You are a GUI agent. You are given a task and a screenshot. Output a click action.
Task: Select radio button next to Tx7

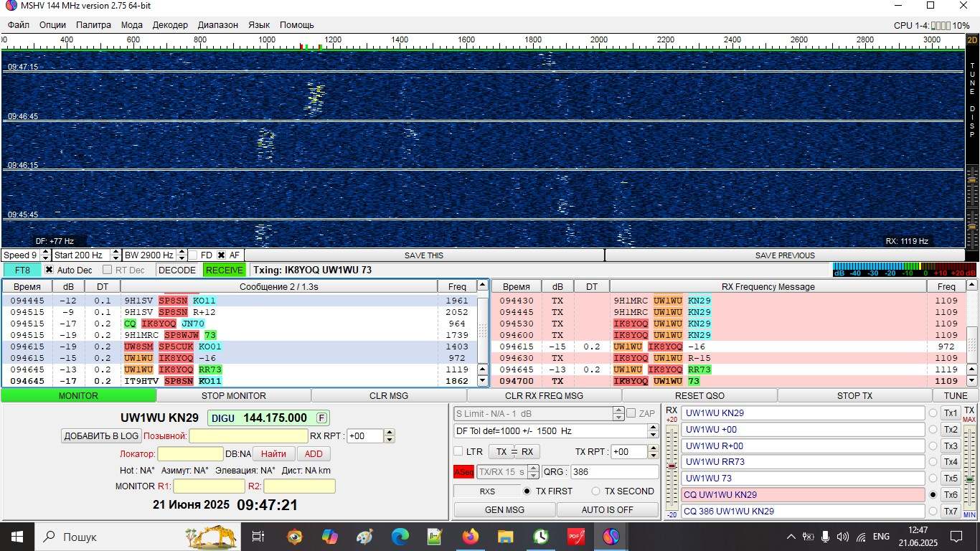point(933,512)
